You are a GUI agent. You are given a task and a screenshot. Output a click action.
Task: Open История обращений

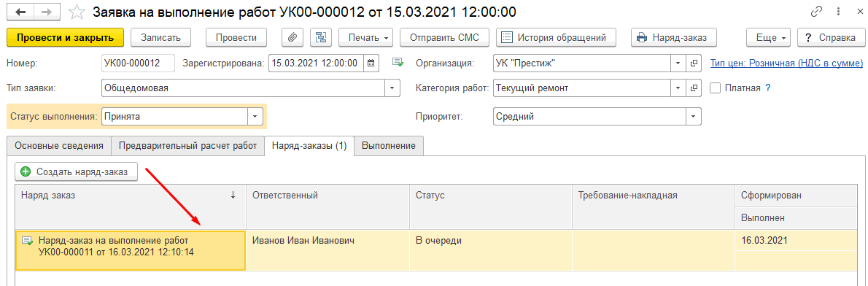coord(557,38)
